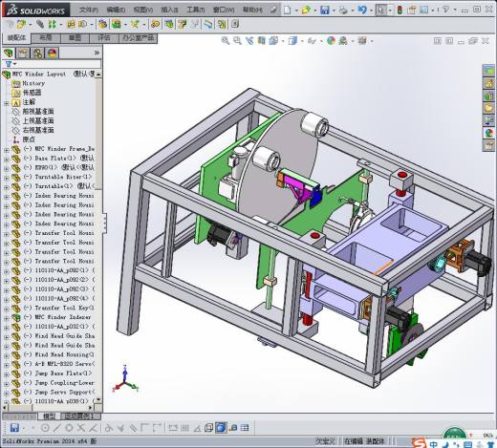Viewport: 497px width, 448px height.
Task: Open dropdown arrow next to Undo icon
Action: (x=371, y=11)
